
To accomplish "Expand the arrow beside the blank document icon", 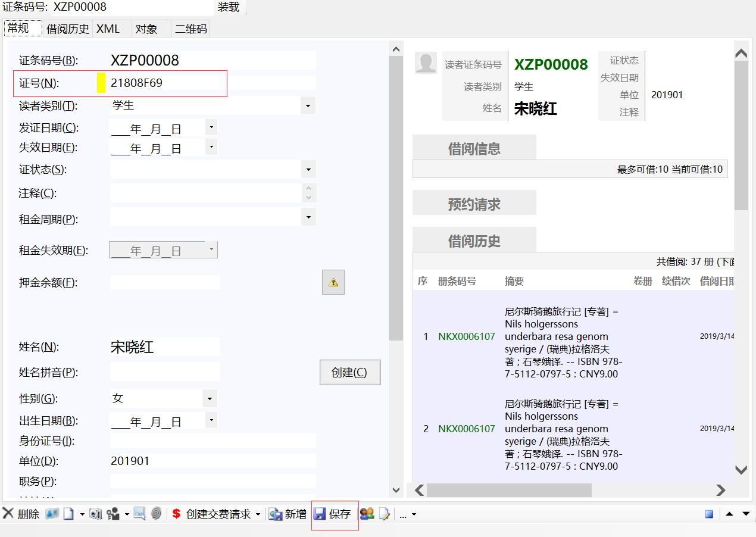I will coord(82,514).
